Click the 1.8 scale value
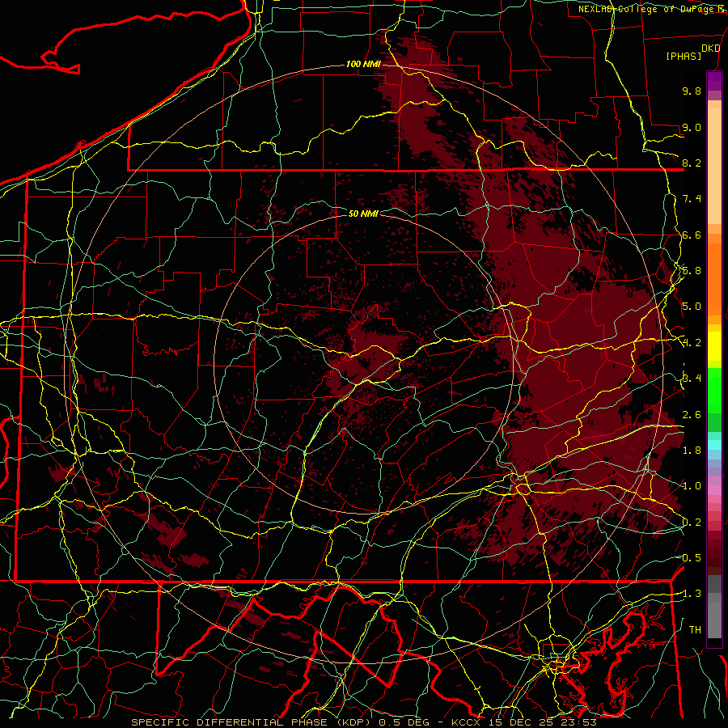This screenshot has height=728, width=728. click(692, 451)
